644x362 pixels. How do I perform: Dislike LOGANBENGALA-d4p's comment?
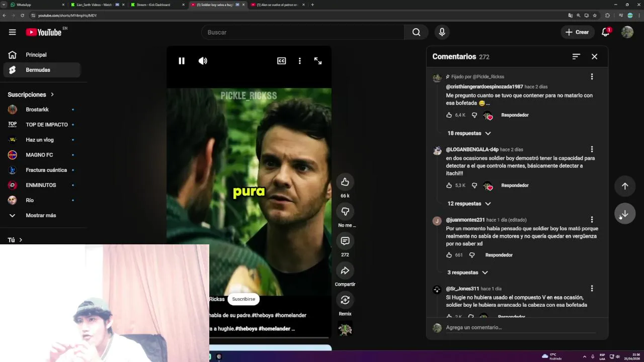(474, 186)
